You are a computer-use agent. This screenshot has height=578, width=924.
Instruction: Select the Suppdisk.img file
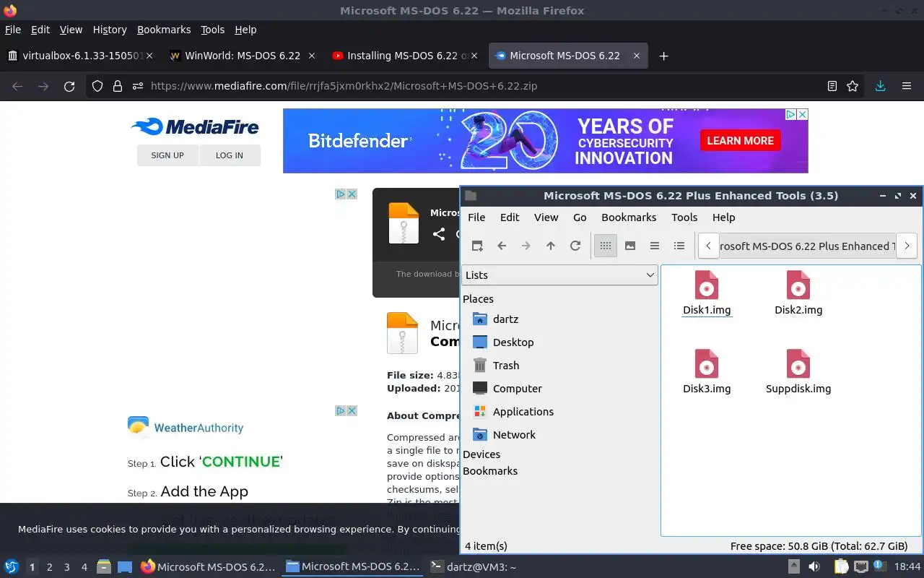pos(798,372)
